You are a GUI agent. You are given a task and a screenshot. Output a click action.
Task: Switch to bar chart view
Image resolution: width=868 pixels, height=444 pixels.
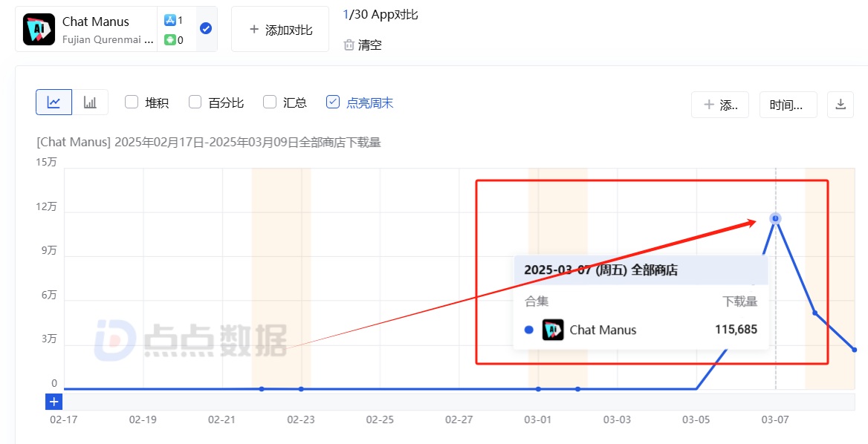[x=90, y=102]
